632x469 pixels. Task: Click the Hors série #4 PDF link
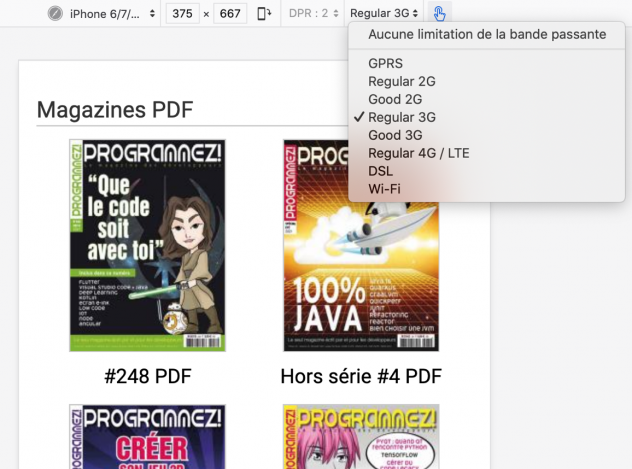(361, 377)
